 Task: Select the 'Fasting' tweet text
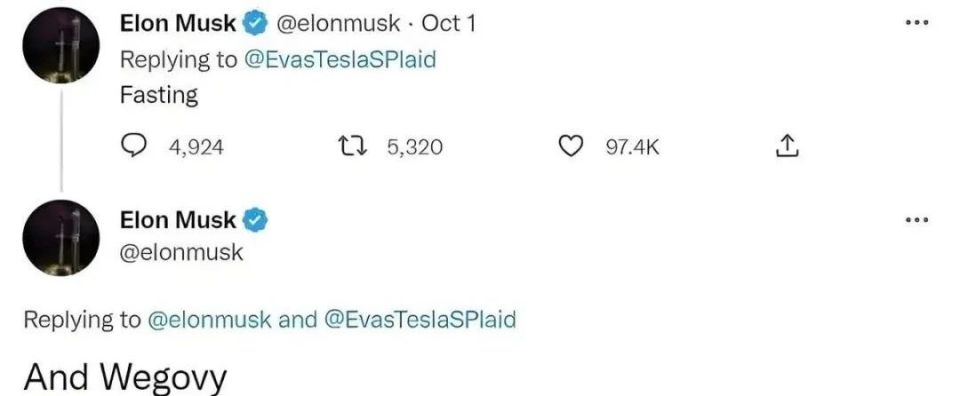point(159,95)
